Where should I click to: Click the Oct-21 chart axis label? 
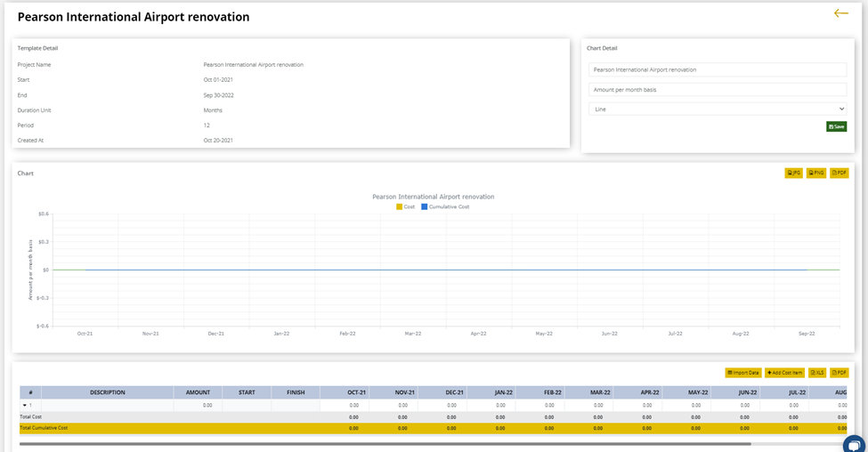85,334
